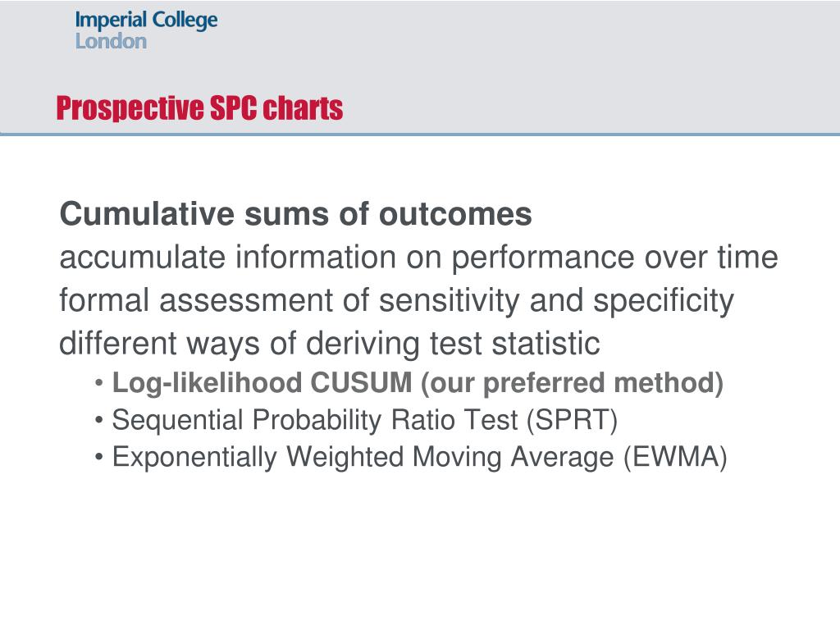This screenshot has height=630, width=840.
Task: Click the bullet dot before Sequential Probability
Action: coord(98,421)
